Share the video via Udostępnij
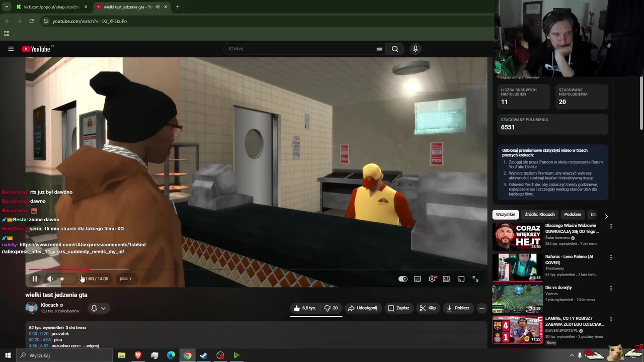Viewport: 644px width, 362px height. tap(362, 308)
